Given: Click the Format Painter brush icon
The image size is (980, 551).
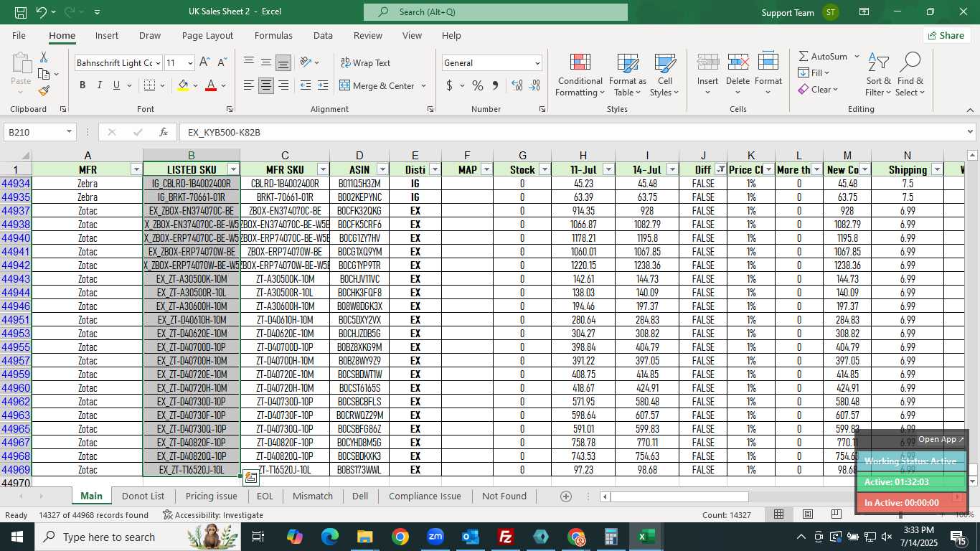Looking at the screenshot, I should coord(44,90).
